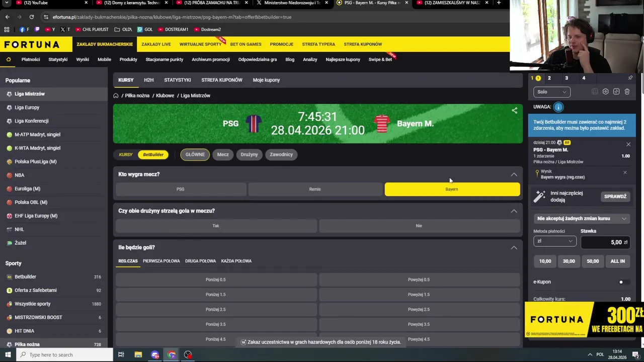Open the DOSTREAM1 bookmark

pyautogui.click(x=173, y=29)
